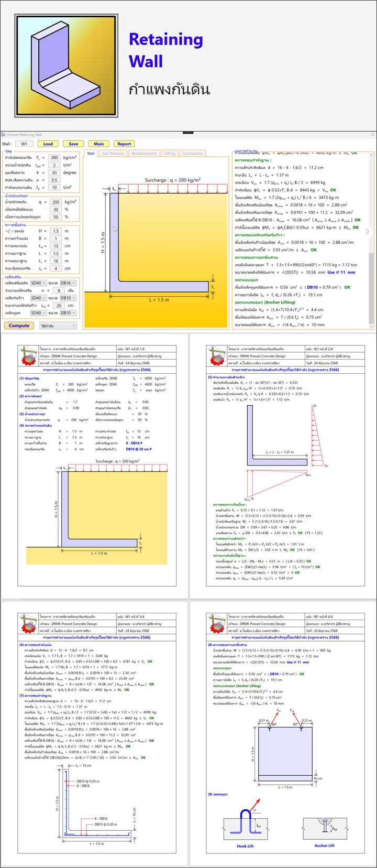Viewport: 377px width, 868px height.
Task: Click the wall height H field
Action: click(x=56, y=231)
